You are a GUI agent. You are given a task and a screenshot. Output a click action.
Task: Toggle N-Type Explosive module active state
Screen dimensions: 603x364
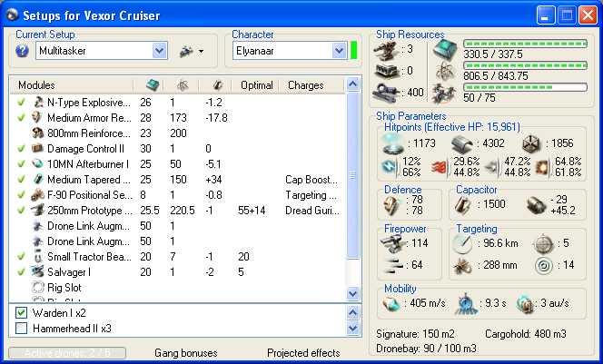coord(21,103)
